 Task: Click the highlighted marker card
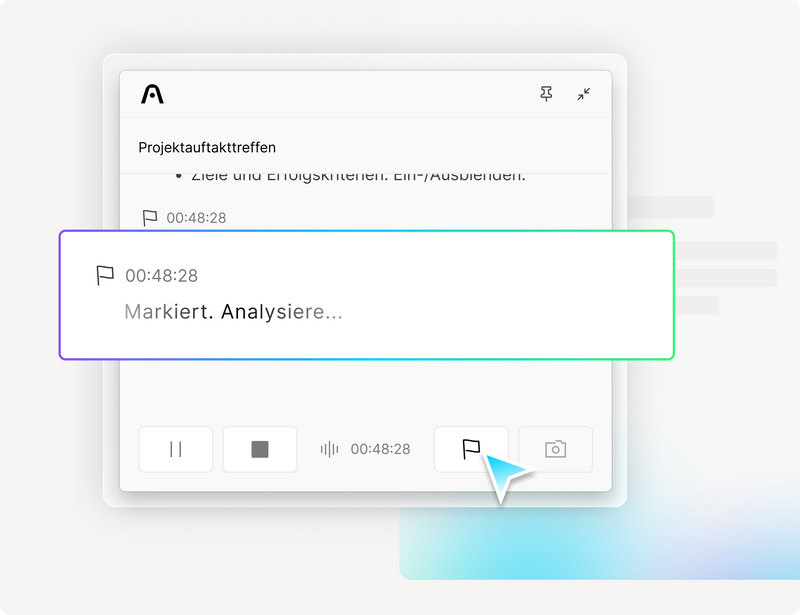tap(367, 295)
